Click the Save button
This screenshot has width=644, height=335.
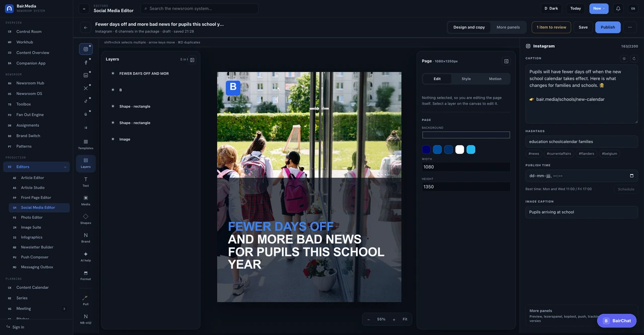[x=583, y=27]
